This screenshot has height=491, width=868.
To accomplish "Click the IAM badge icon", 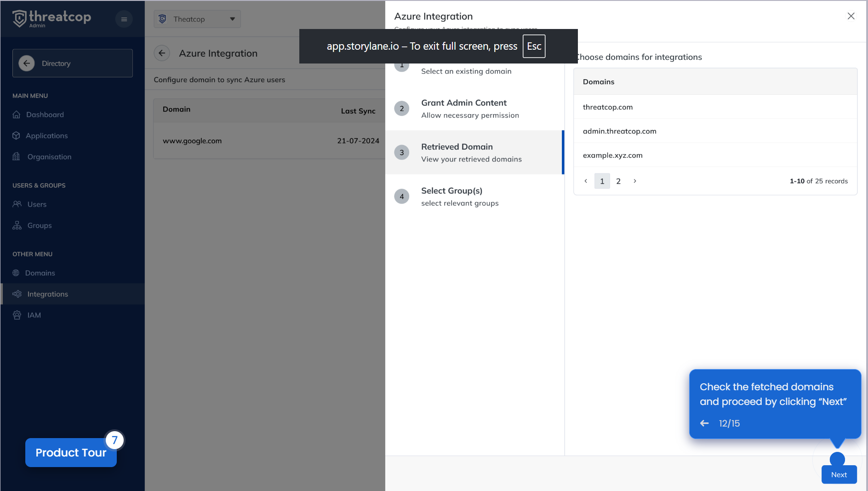I will (x=17, y=315).
